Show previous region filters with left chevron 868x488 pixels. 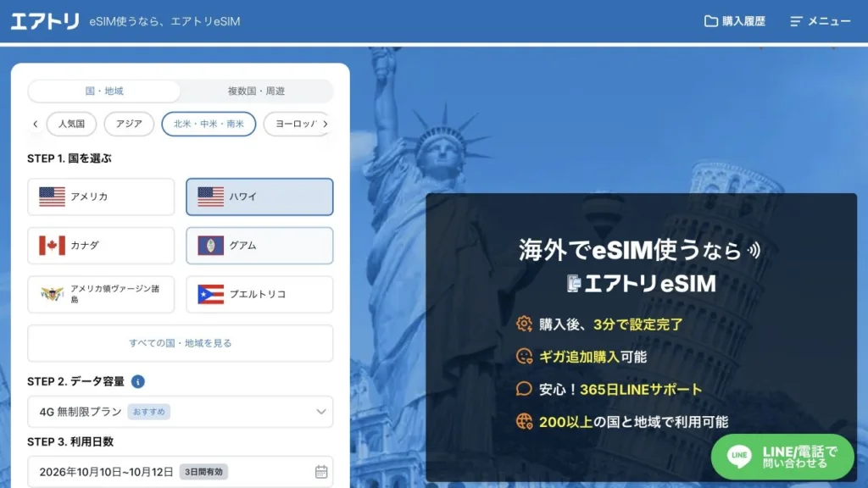(36, 124)
